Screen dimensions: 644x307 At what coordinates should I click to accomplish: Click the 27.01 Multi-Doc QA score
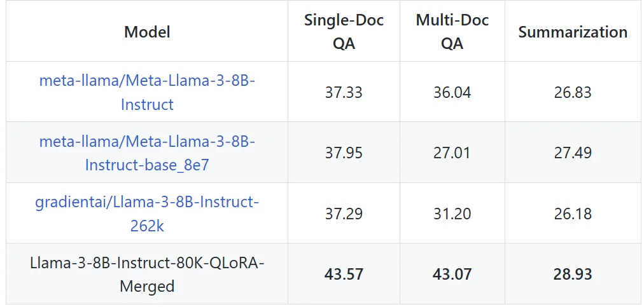[452, 153]
